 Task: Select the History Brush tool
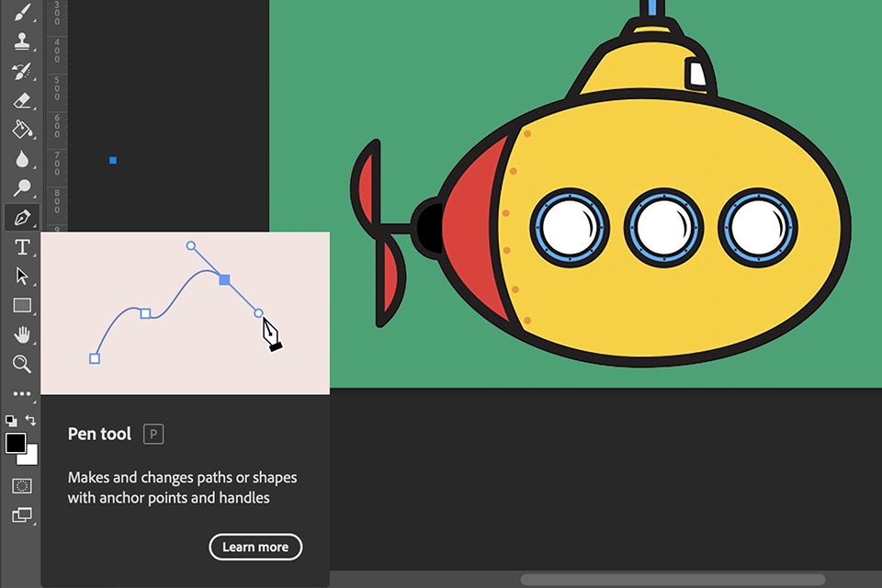22,71
